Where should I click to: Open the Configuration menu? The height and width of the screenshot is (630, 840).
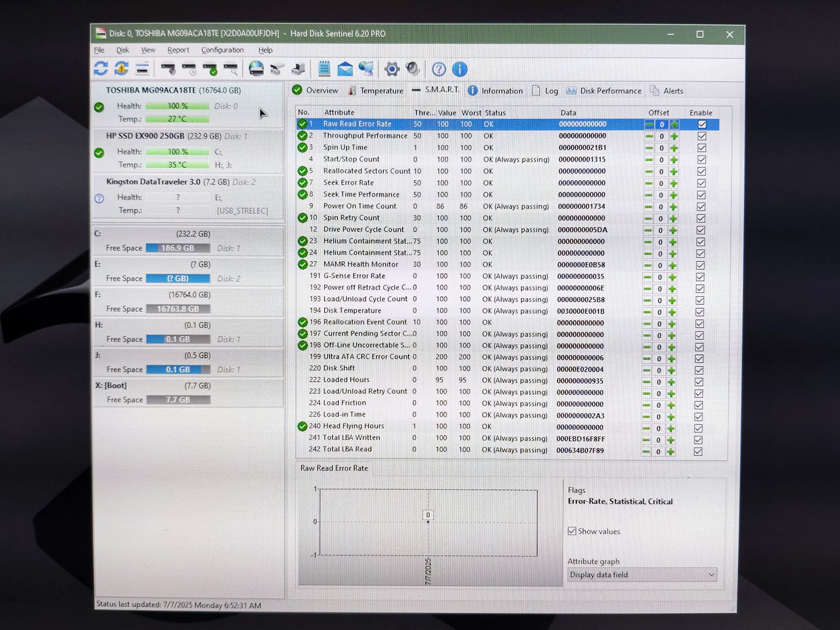pyautogui.click(x=223, y=50)
